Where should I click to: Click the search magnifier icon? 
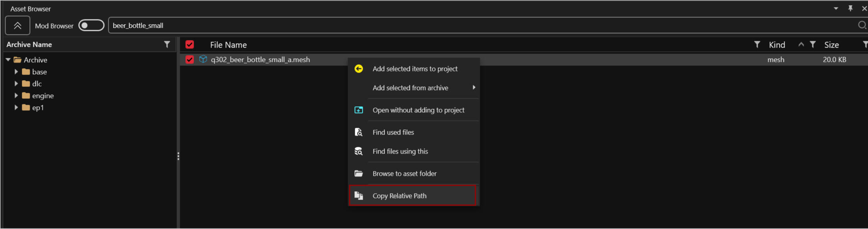click(862, 25)
